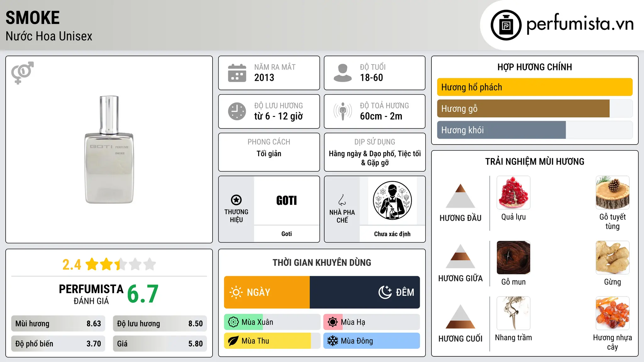
Task: Click the dark navy Đêm nighttime bar
Action: [x=365, y=292]
